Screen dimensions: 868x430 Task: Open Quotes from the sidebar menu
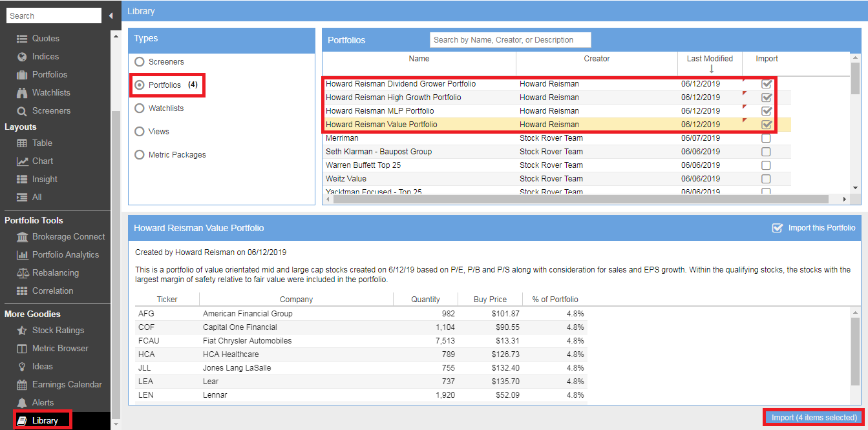(x=46, y=39)
